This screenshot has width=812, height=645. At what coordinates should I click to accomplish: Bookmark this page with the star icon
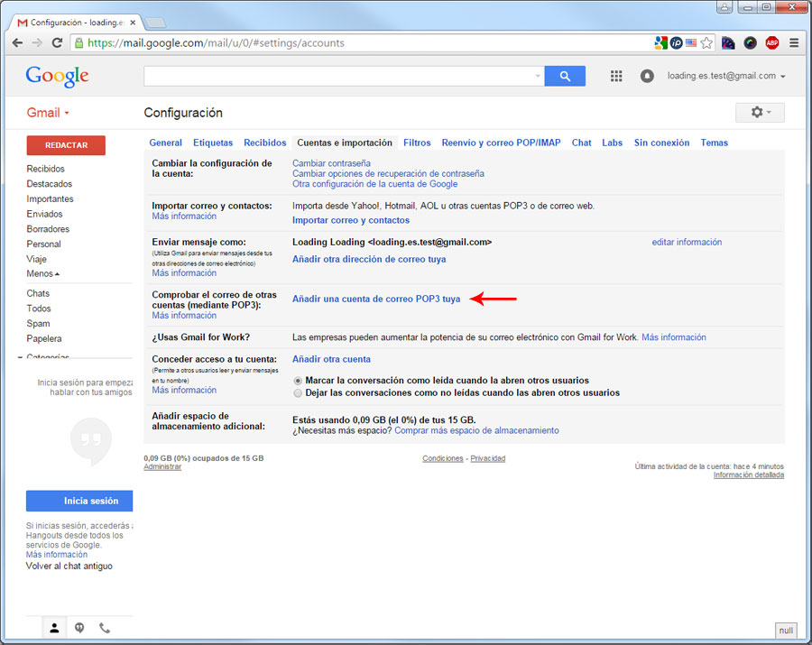click(706, 43)
